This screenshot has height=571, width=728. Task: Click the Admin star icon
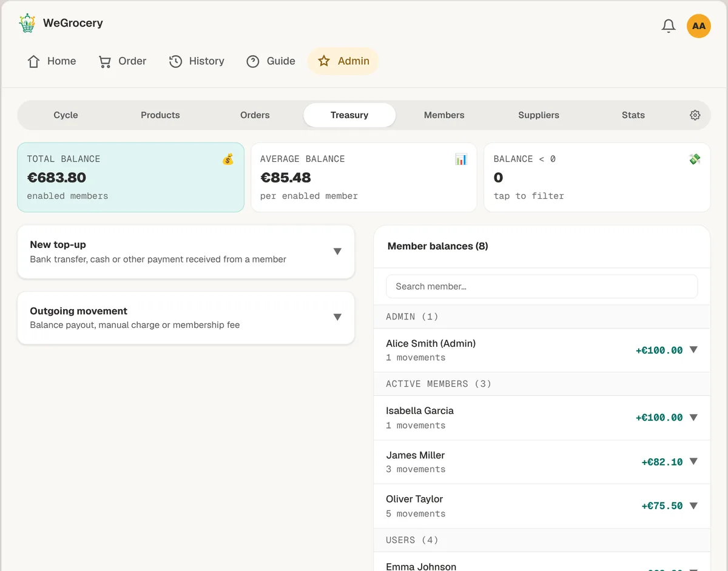(x=324, y=61)
